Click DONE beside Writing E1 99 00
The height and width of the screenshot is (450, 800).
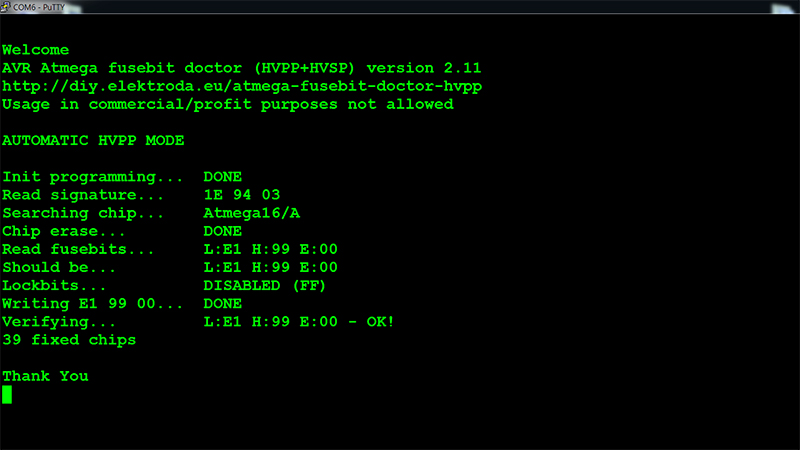coord(222,304)
